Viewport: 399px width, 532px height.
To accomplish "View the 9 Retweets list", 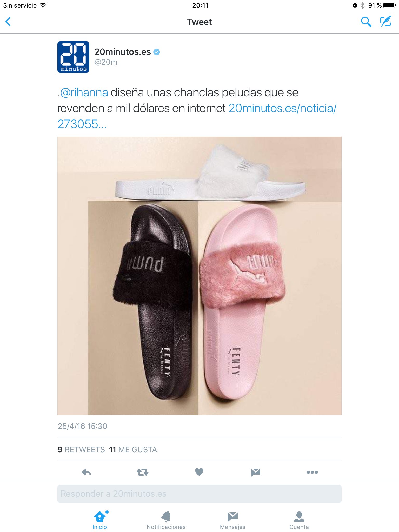I will (x=81, y=450).
